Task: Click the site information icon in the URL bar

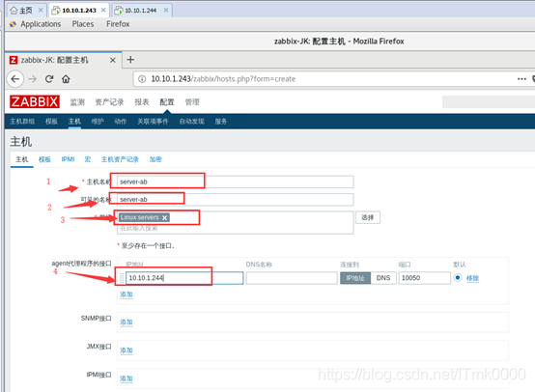Action: point(142,79)
